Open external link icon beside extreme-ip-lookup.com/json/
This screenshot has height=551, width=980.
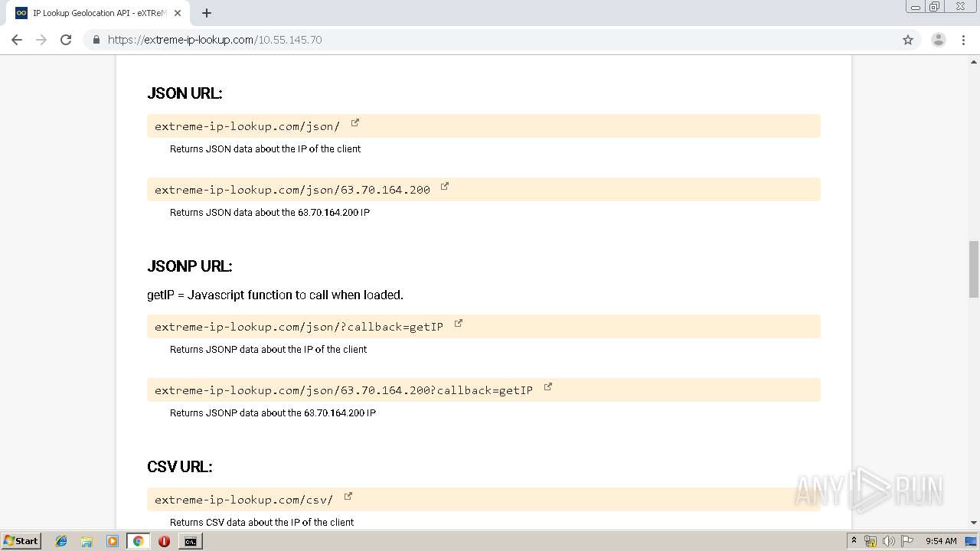tap(355, 122)
